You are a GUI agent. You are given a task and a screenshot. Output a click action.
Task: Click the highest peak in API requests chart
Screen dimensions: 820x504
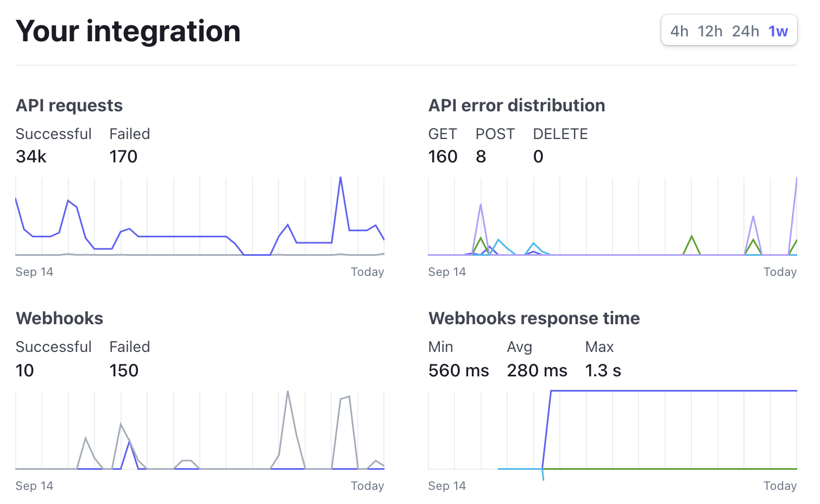[340, 178]
